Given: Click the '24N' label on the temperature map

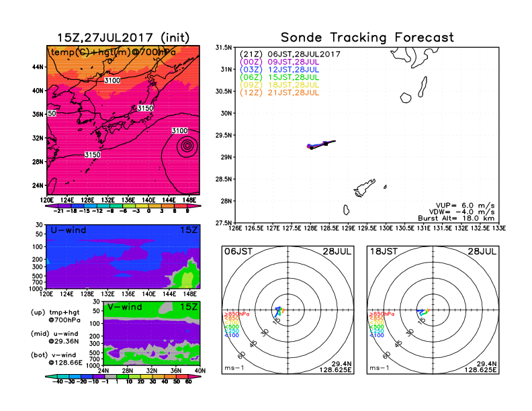Looking at the screenshot, I should click(38, 185).
